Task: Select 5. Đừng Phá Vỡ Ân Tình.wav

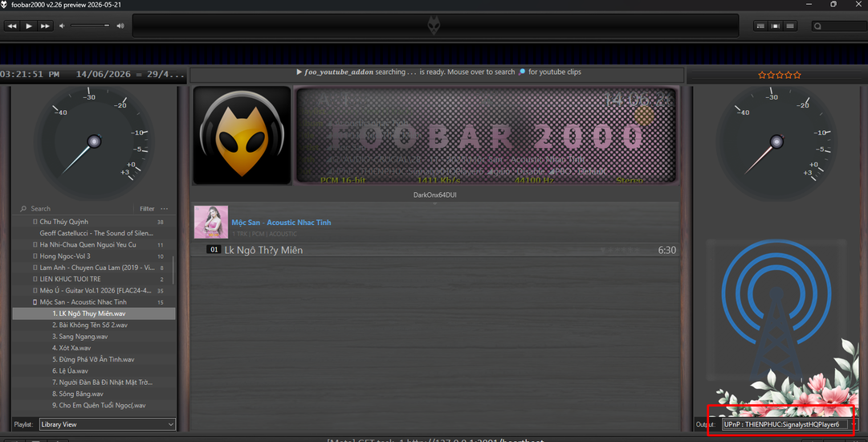Action: click(93, 359)
